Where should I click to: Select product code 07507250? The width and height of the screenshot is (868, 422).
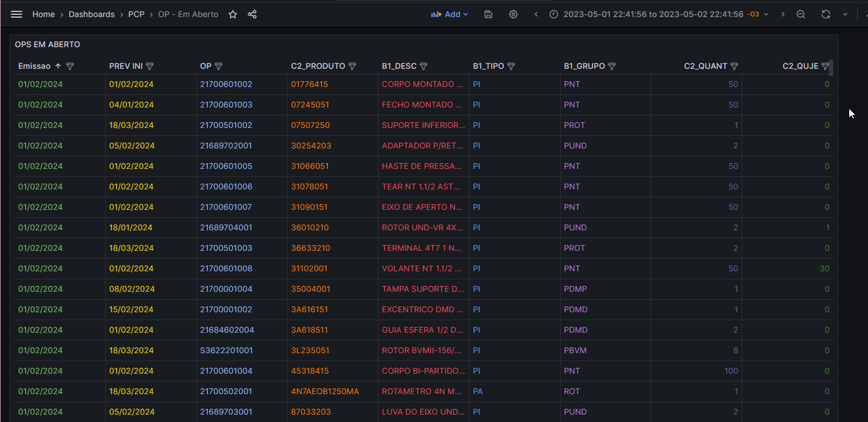point(310,125)
